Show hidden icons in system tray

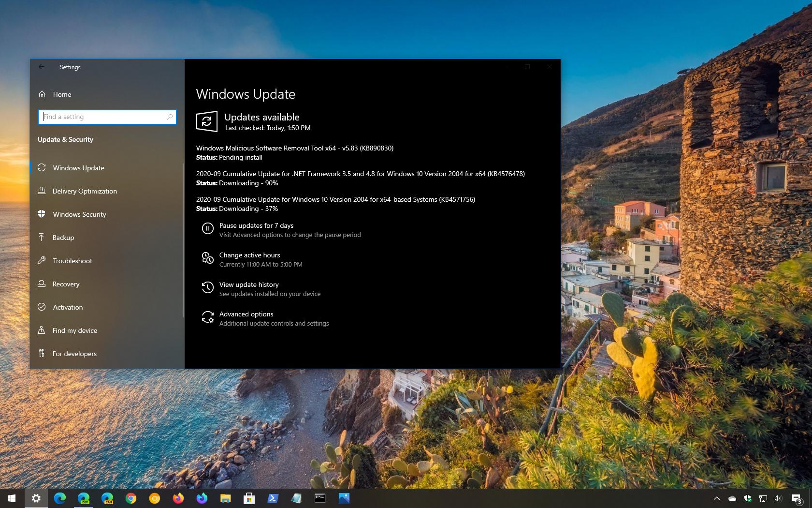click(x=717, y=498)
